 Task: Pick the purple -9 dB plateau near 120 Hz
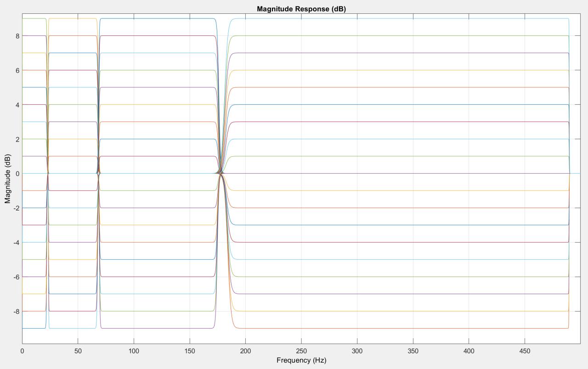(x=156, y=328)
